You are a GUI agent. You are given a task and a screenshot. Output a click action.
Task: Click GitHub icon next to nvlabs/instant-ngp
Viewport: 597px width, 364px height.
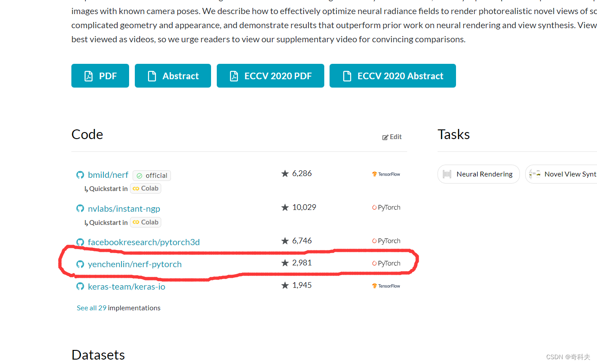(x=80, y=209)
